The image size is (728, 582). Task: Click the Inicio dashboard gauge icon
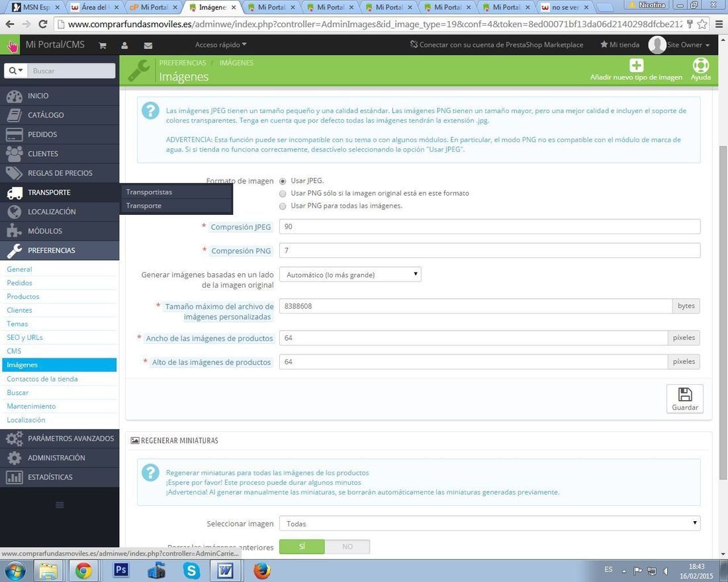pyautogui.click(x=15, y=96)
